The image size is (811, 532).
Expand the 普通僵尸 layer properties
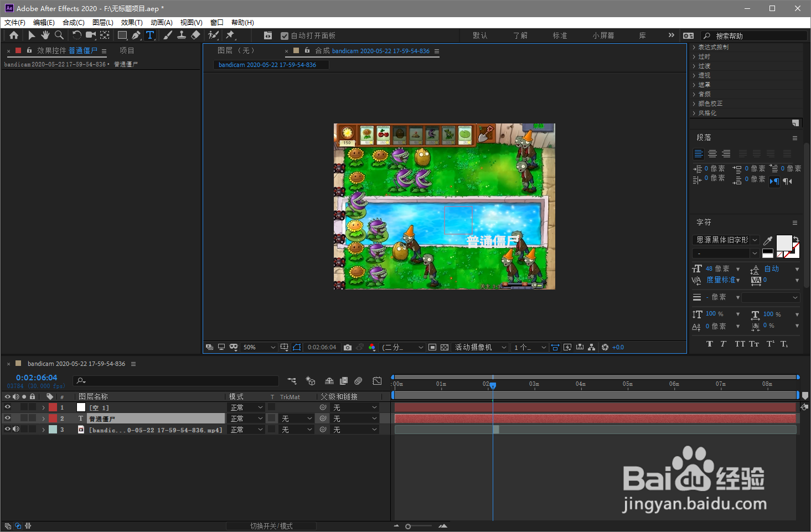pyautogui.click(x=44, y=419)
